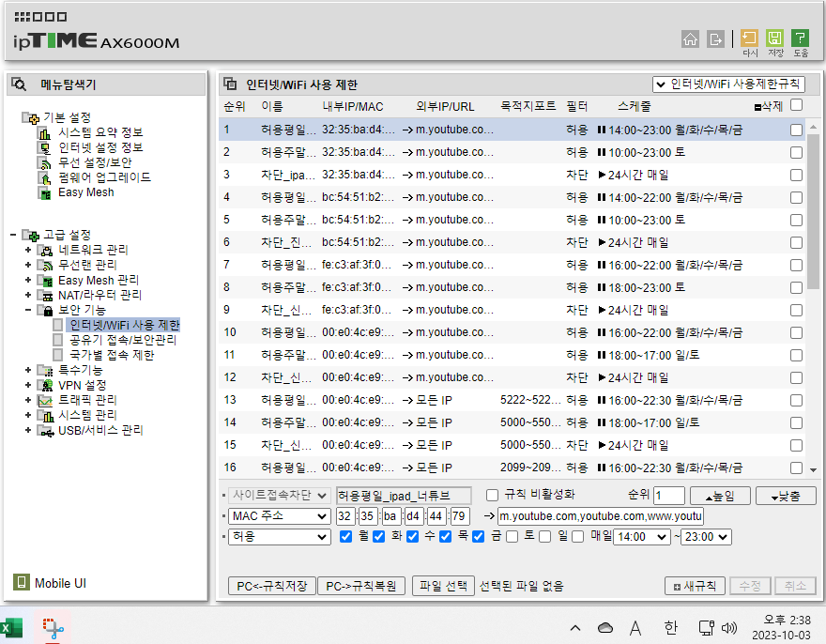Click the 무선 설정/보안 icon
This screenshot has height=644, width=826.
click(x=45, y=162)
